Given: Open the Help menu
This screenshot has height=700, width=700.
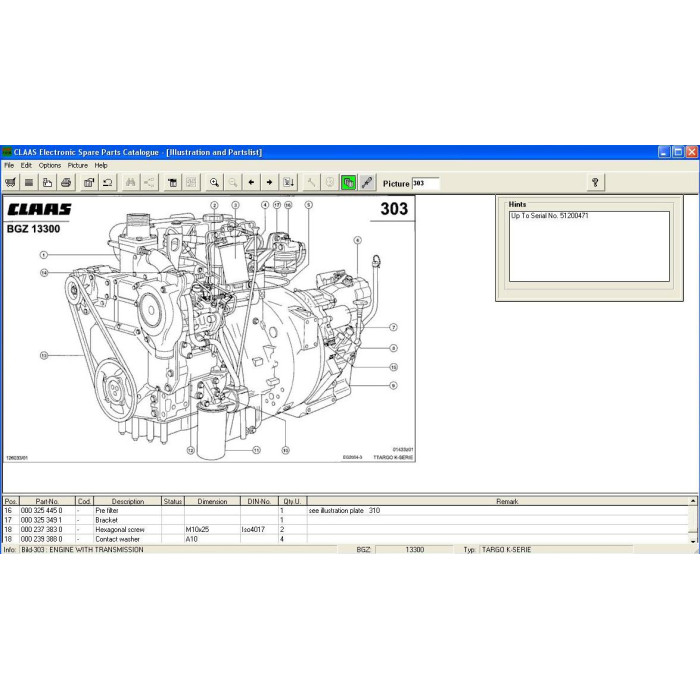Looking at the screenshot, I should pos(101,165).
